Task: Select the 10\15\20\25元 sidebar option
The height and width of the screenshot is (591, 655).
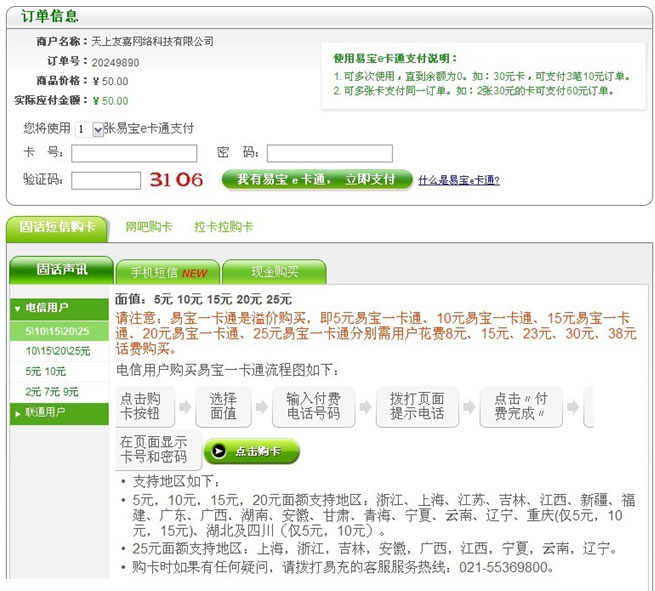Action: coord(59,351)
